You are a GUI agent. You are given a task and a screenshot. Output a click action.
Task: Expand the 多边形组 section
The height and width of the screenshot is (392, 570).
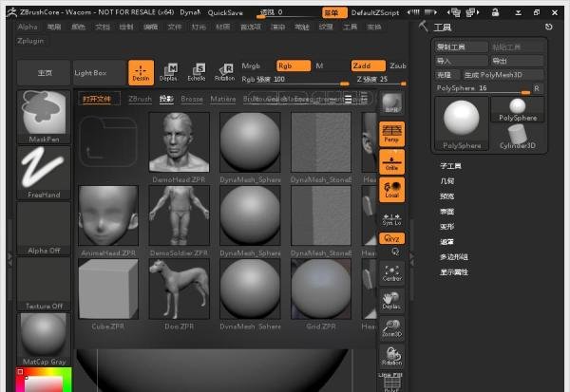pyautogui.click(x=454, y=257)
